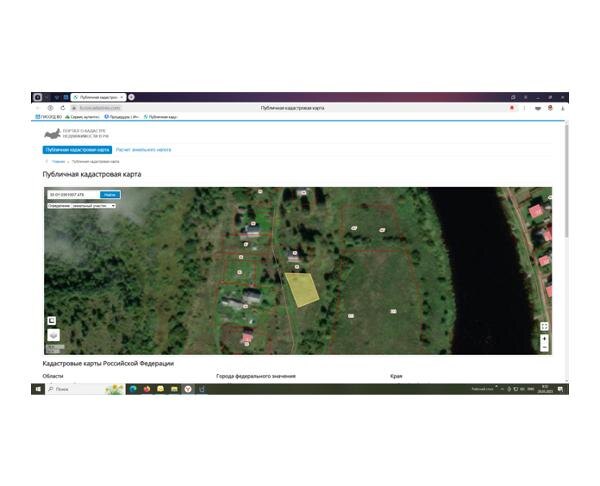Open the yellow messenger app in the taskbar

161,389
